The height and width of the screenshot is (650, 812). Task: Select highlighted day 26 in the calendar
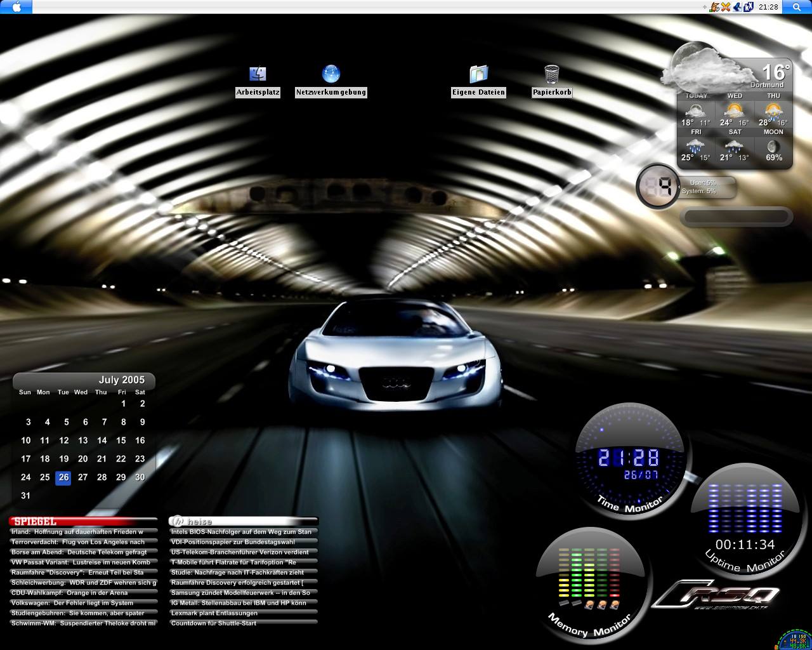tap(63, 477)
